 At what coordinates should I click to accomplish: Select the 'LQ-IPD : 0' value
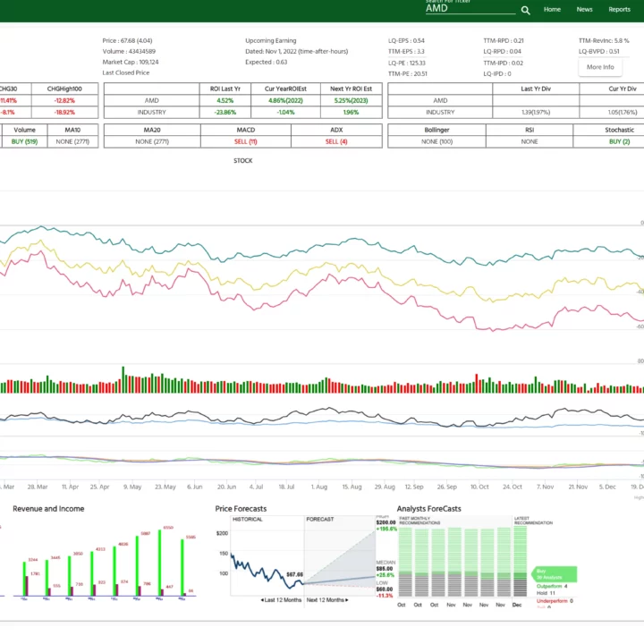pos(497,74)
